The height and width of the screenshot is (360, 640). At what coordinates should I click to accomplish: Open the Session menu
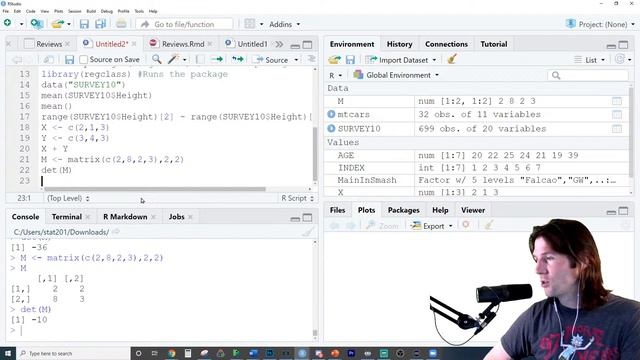(74, 11)
